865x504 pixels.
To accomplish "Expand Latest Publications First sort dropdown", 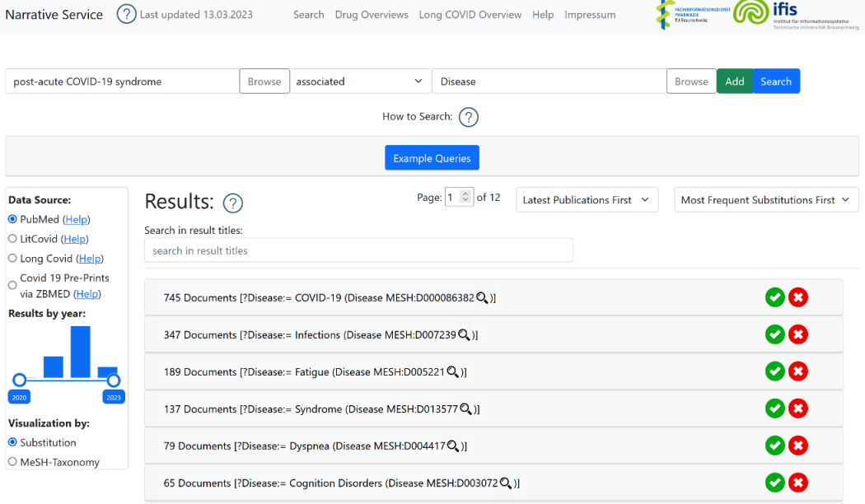I will point(587,200).
